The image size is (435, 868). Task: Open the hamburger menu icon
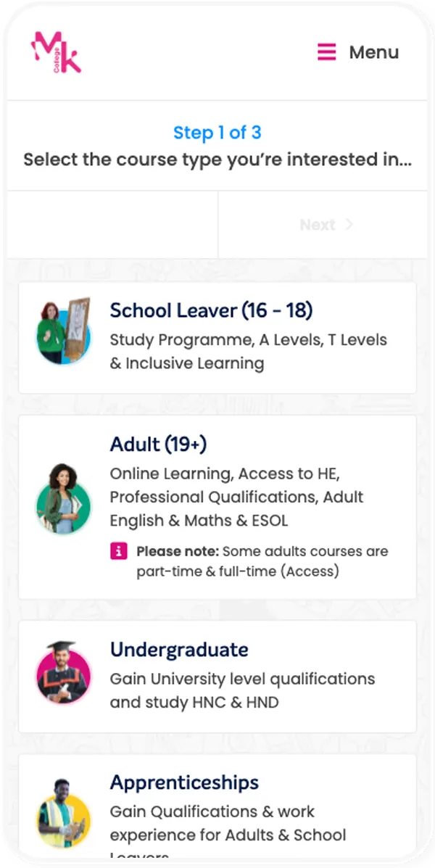pos(327,52)
